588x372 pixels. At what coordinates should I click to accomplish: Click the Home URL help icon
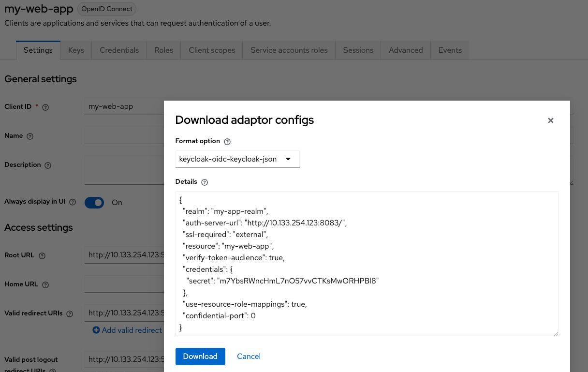click(x=45, y=284)
